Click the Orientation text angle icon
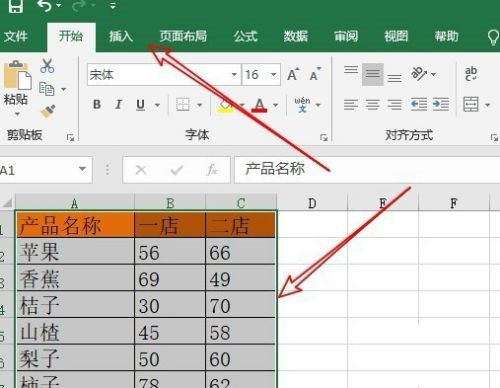This screenshot has height=388, width=500. [419, 74]
